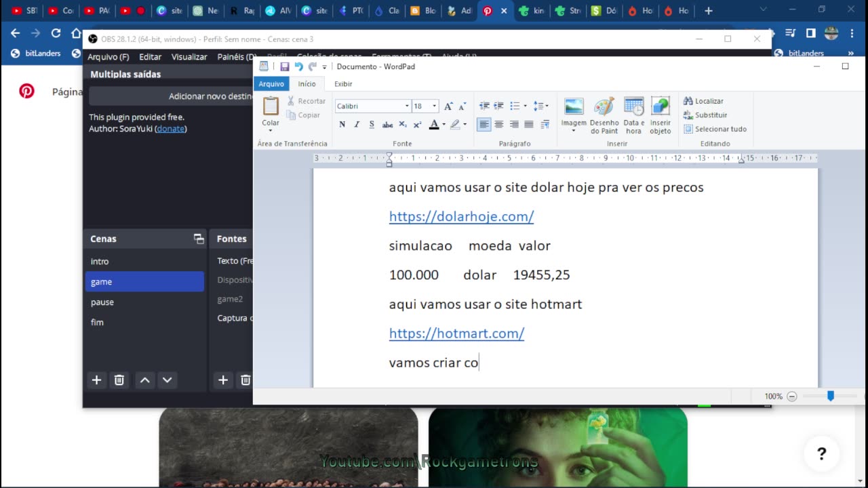The image size is (868, 488).
Task: Click the Save icon in WordPad quick access bar
Action: click(285, 66)
